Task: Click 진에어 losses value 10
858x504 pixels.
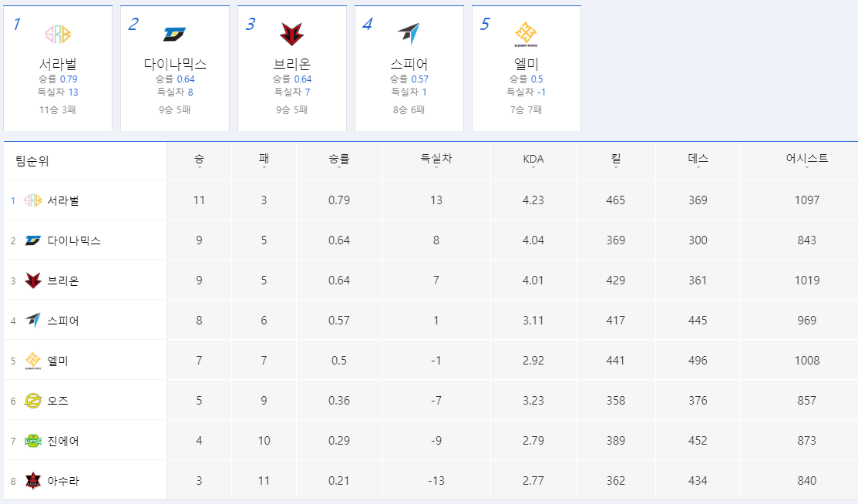Action: [x=264, y=441]
